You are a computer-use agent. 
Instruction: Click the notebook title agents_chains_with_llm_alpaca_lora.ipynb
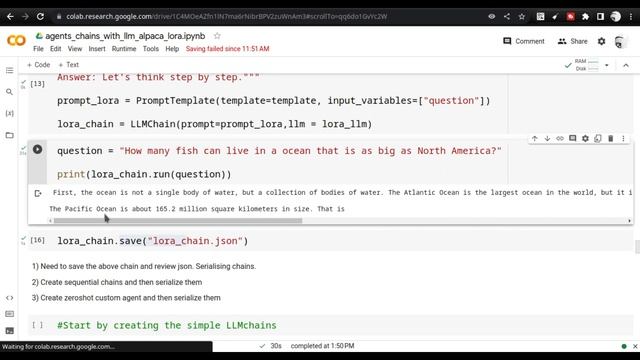[125, 36]
